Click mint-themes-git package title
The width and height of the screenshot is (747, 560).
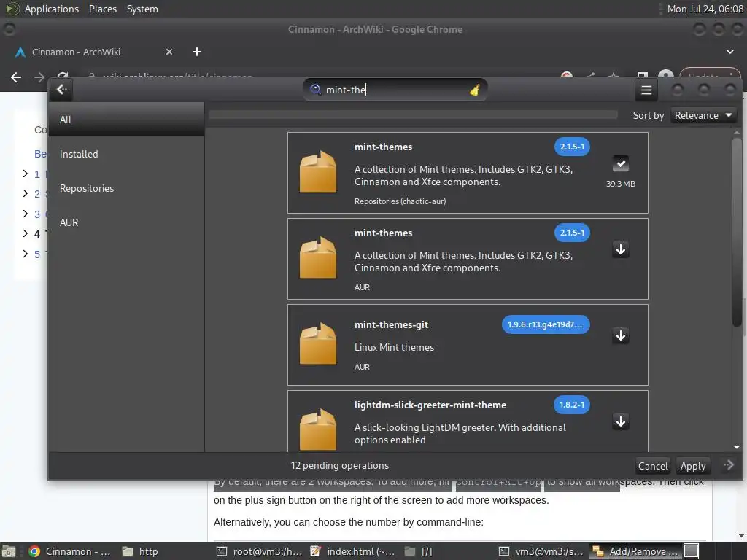click(x=391, y=324)
